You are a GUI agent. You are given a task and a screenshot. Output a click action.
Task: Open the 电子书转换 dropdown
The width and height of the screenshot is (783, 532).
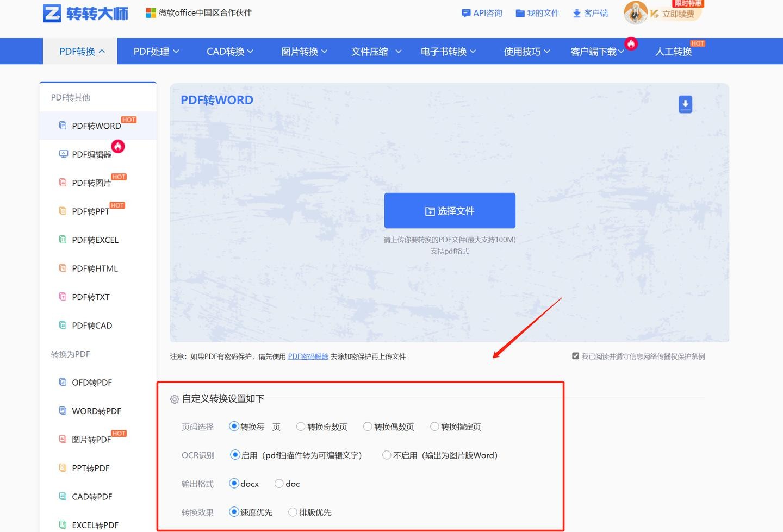448,52
